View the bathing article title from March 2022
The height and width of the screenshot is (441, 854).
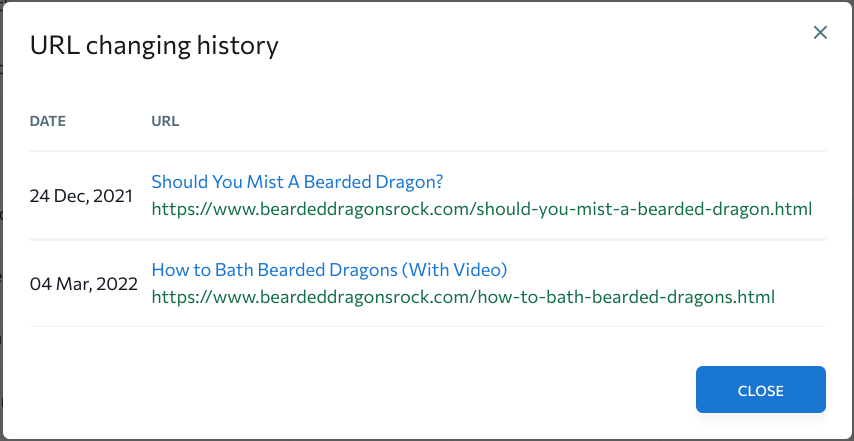click(330, 270)
